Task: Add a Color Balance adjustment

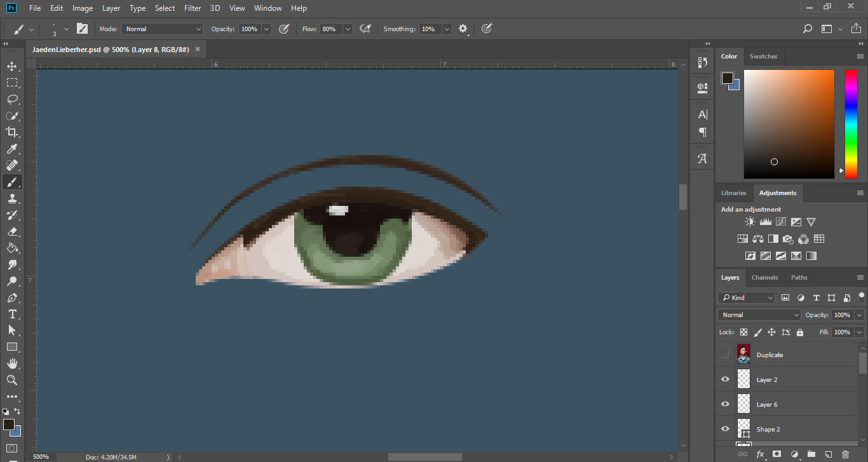Action: [x=757, y=239]
